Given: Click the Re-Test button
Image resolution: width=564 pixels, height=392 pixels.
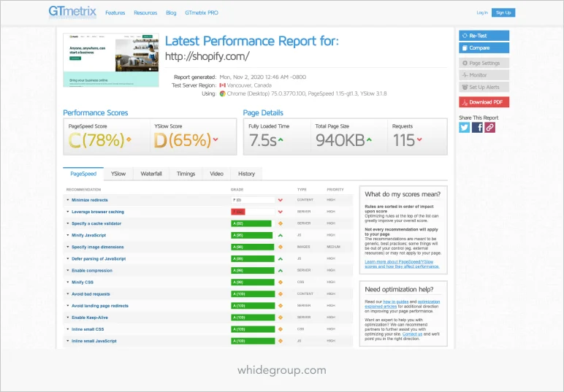Looking at the screenshot, I should (x=484, y=36).
